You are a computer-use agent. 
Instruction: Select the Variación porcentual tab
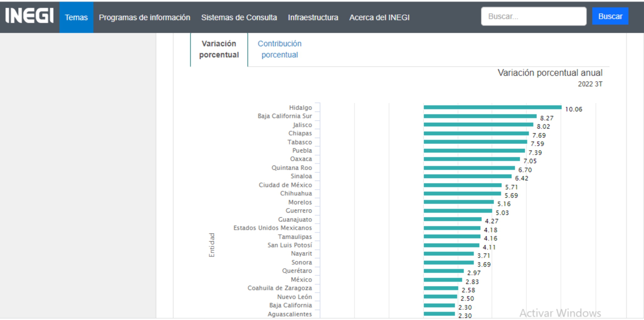[x=219, y=49]
